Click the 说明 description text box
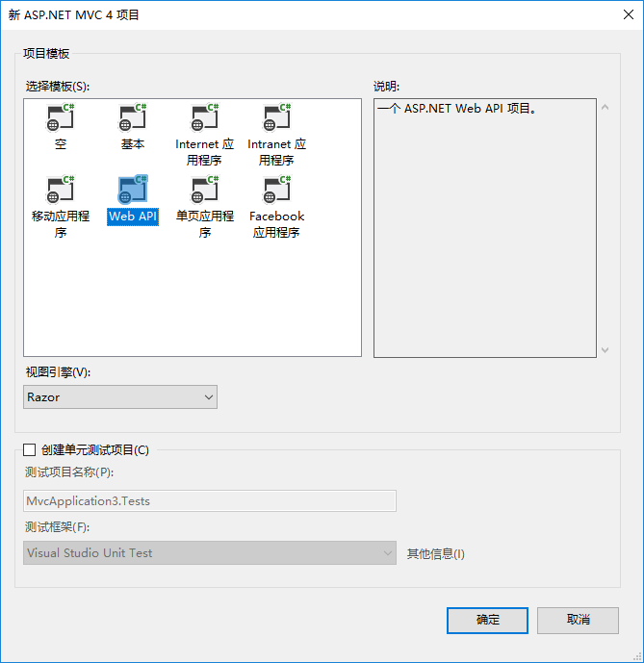 tap(485, 228)
